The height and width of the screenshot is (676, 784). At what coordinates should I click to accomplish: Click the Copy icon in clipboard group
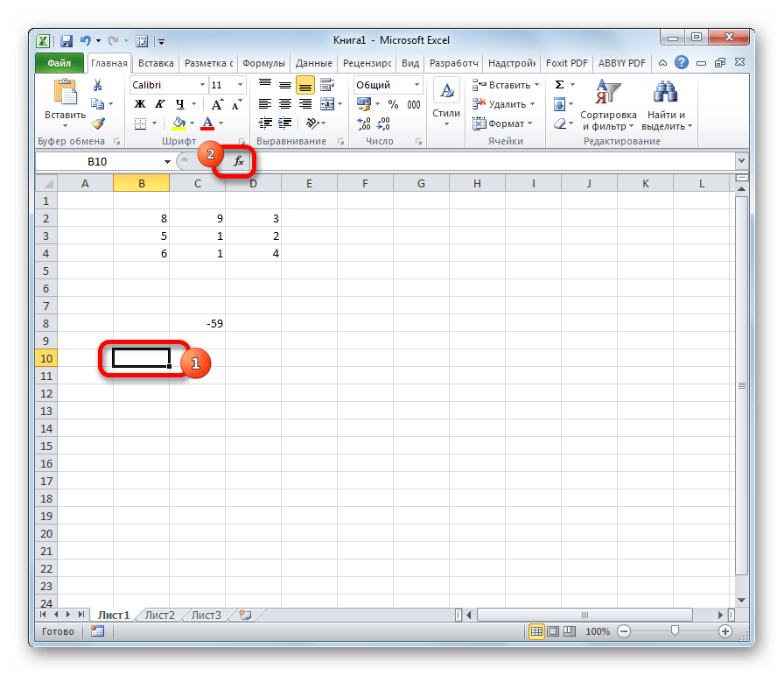tap(97, 104)
